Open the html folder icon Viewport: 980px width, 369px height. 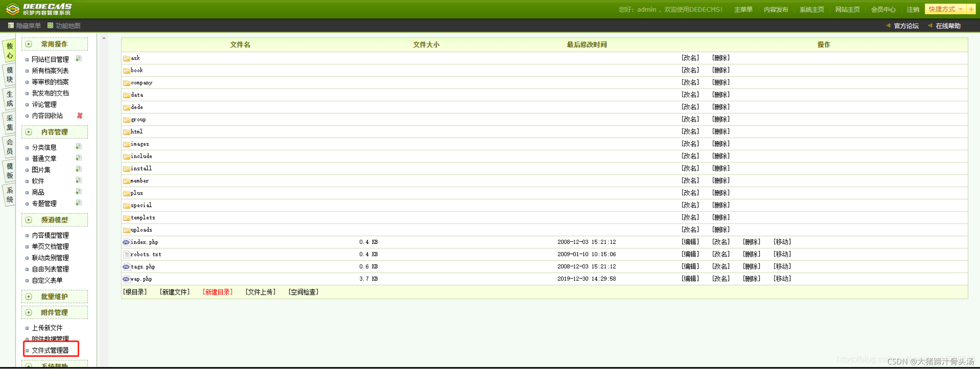(127, 132)
